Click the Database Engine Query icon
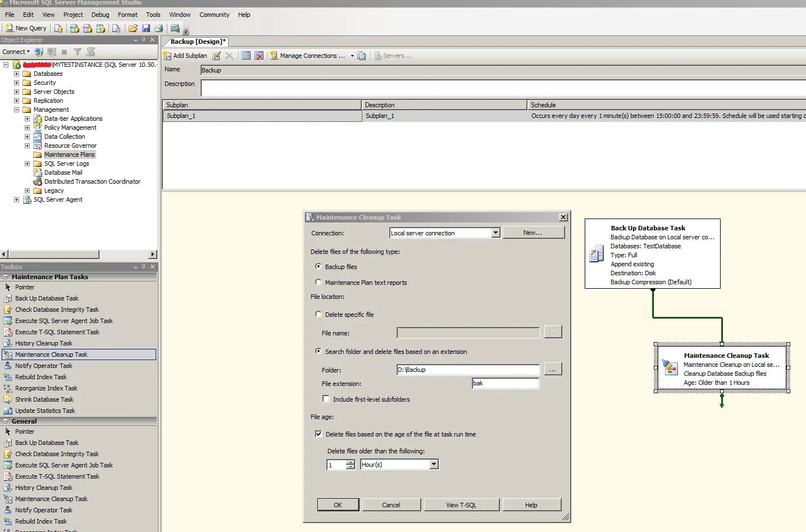806x532 pixels. click(x=58, y=28)
